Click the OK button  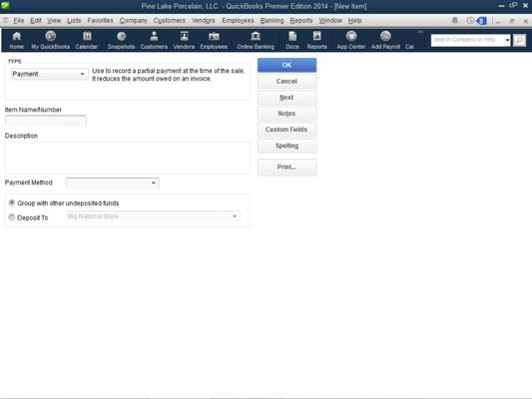[286, 65]
